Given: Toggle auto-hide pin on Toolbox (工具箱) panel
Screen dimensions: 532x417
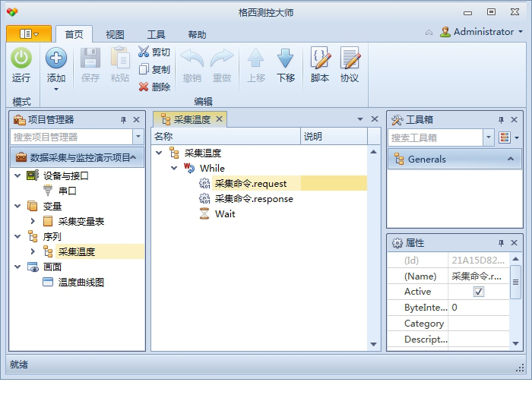Looking at the screenshot, I should 501,120.
